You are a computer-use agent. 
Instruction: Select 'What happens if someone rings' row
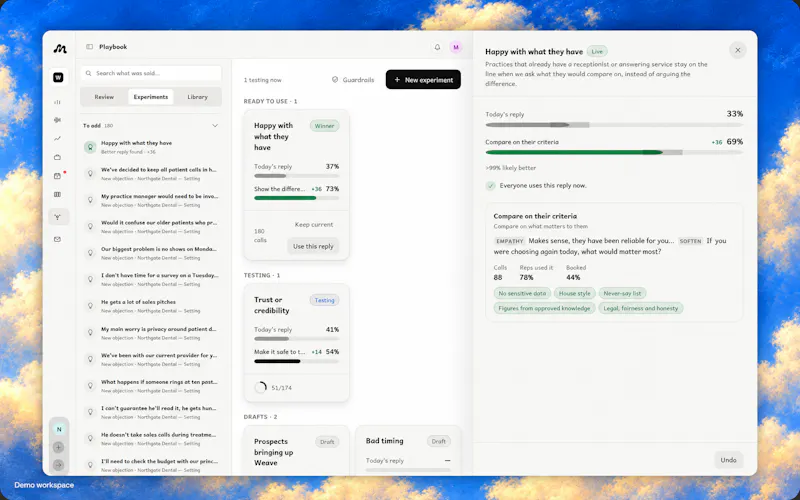[151, 386]
